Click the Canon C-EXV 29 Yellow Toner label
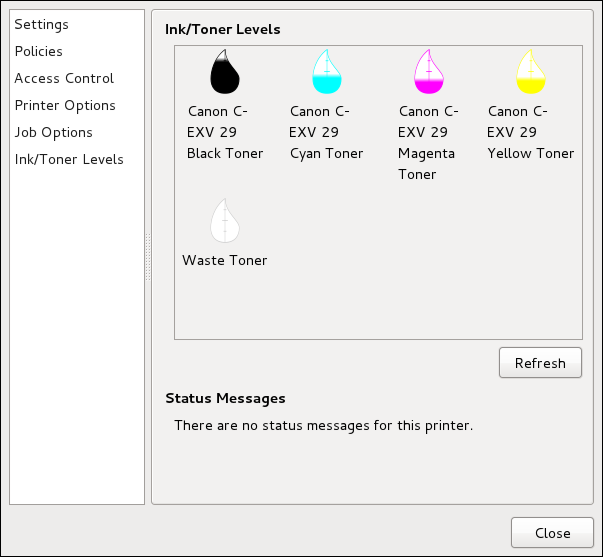Screen dimensions: 603x557 (530, 132)
